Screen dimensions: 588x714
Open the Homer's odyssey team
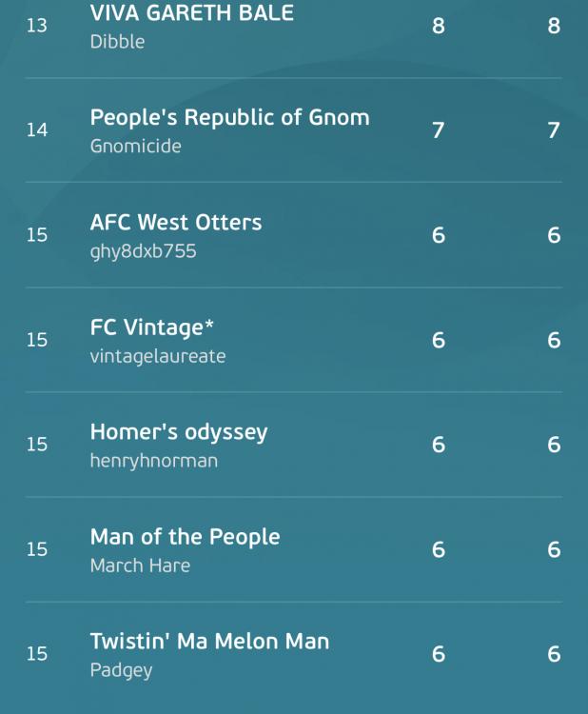tap(179, 432)
